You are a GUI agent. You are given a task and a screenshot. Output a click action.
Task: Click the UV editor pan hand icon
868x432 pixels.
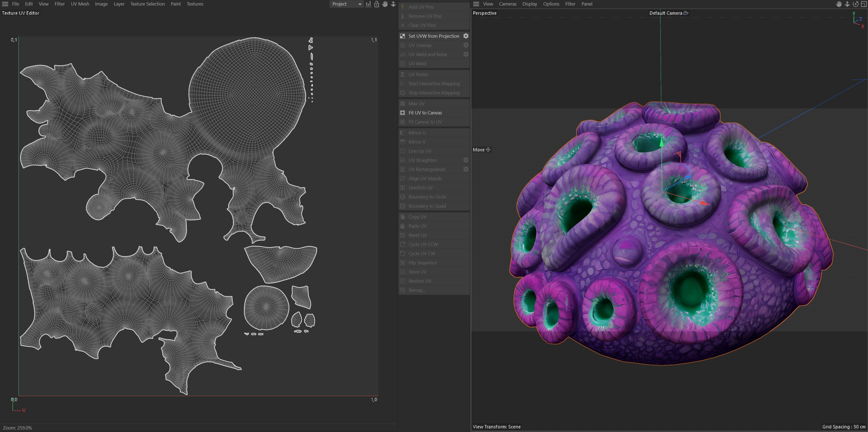pyautogui.click(x=385, y=4)
